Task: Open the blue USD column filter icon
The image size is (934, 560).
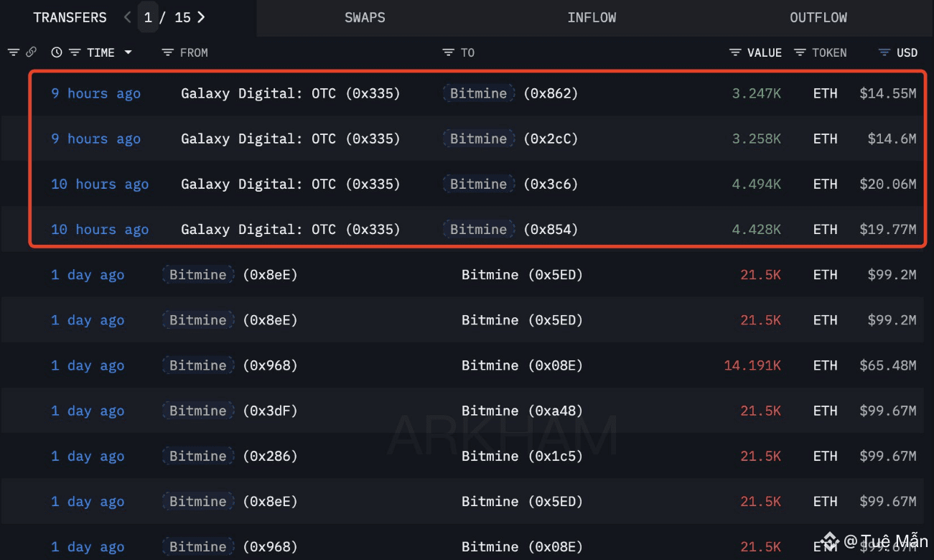Action: pos(884,52)
